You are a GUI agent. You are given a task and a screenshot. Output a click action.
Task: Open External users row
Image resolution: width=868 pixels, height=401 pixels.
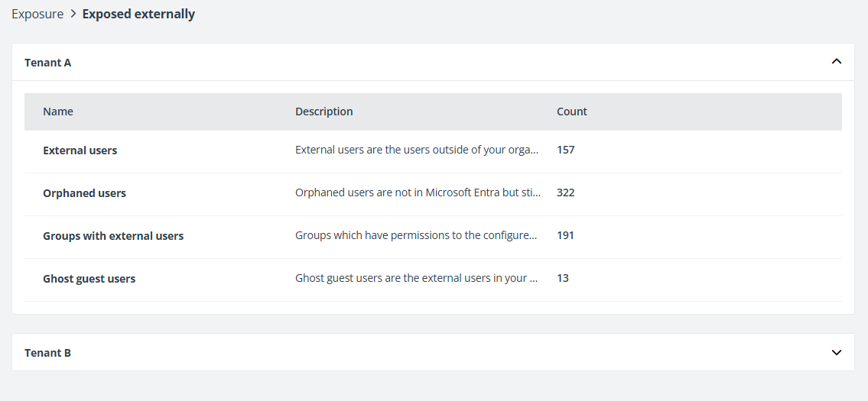coord(433,150)
